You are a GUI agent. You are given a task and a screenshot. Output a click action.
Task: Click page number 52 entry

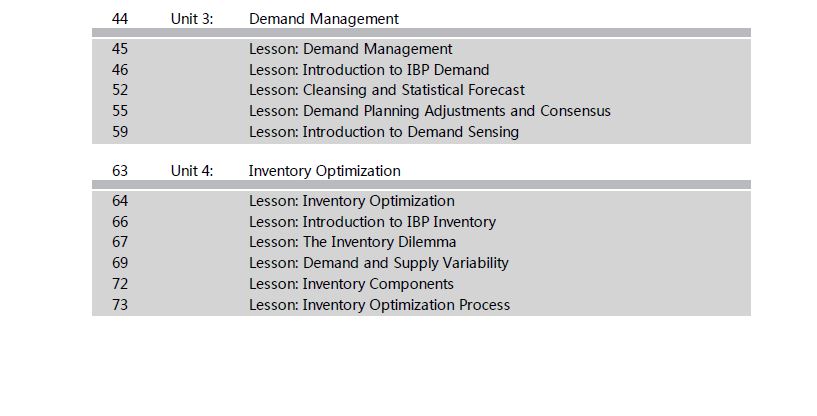coord(120,90)
